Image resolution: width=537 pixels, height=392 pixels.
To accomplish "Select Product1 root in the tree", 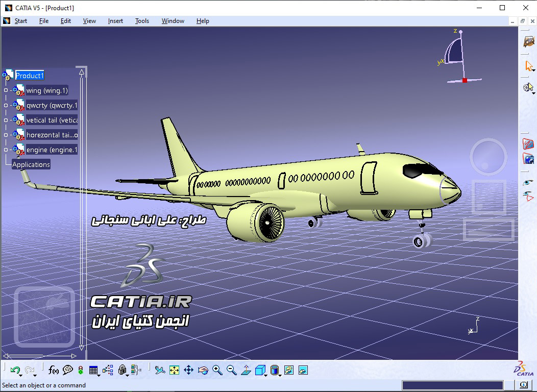I will coord(30,76).
